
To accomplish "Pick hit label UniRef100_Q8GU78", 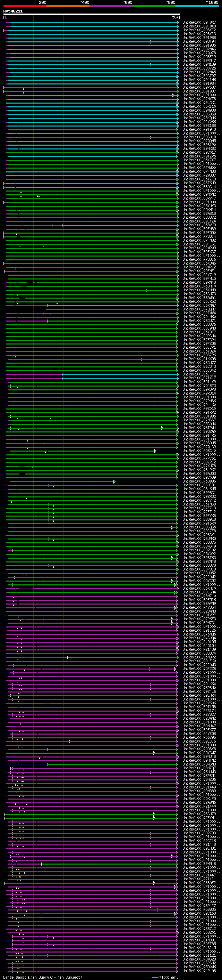I will tap(199, 565).
